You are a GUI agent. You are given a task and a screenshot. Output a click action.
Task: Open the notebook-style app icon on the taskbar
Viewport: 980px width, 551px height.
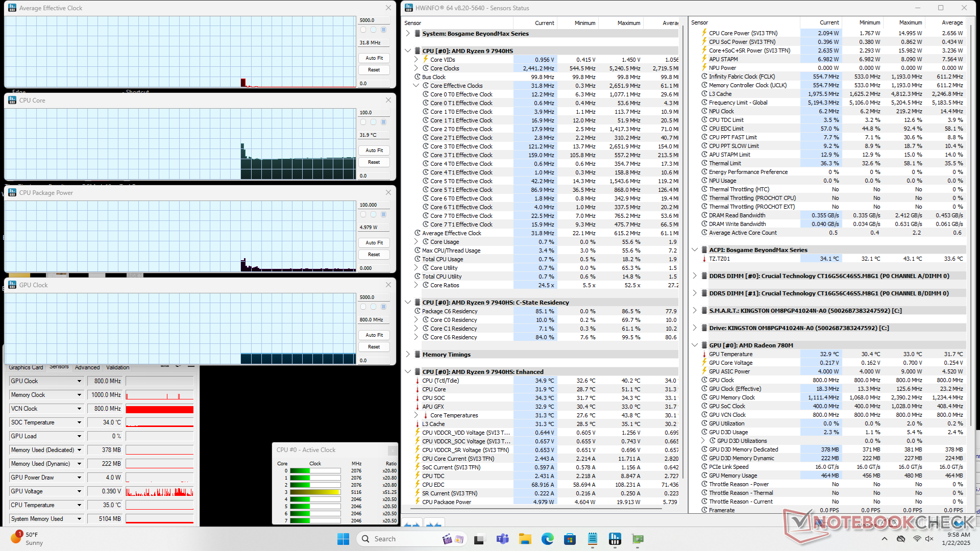click(593, 539)
